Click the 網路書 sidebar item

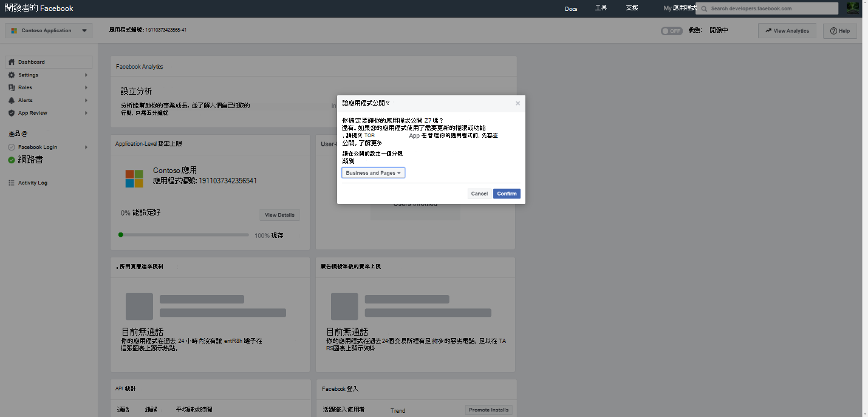coord(31,160)
